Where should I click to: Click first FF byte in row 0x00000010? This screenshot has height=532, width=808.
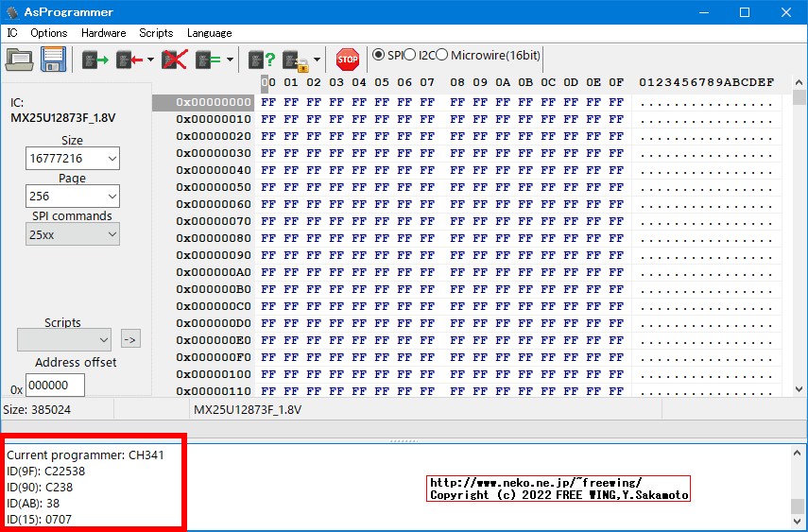tap(268, 119)
